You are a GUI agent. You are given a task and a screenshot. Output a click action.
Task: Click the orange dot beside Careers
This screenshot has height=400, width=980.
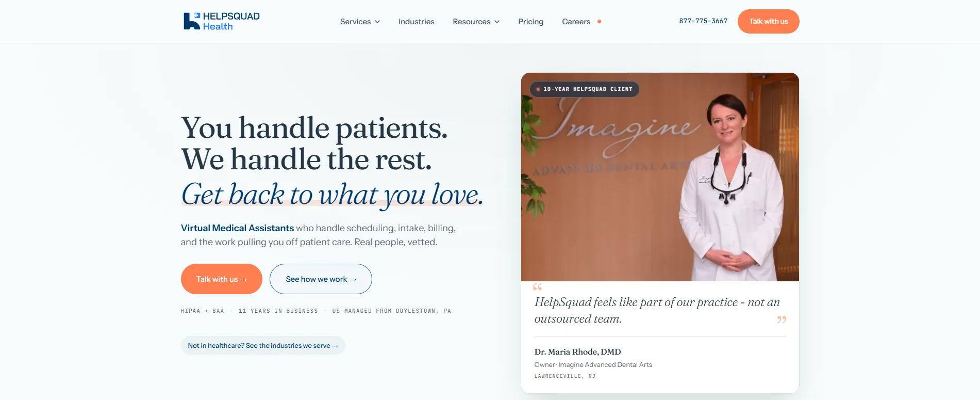(599, 22)
